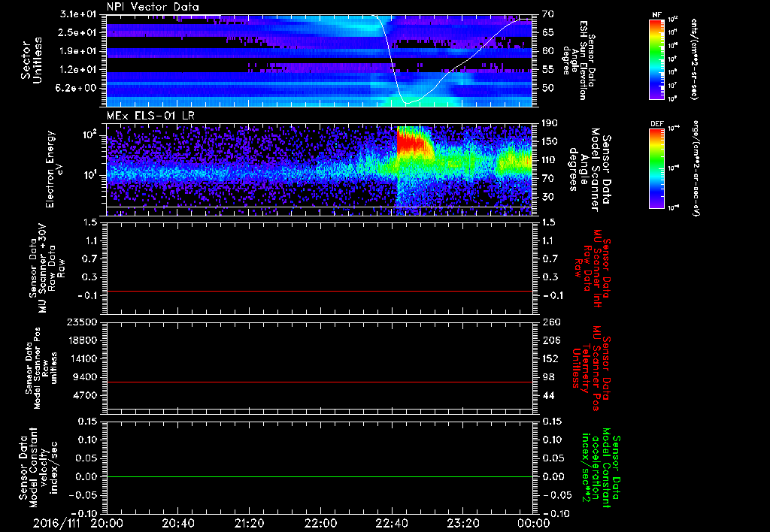Click the '18800' scanner position tick label
Image resolution: width=770 pixels, height=532 pixels.
(x=81, y=340)
